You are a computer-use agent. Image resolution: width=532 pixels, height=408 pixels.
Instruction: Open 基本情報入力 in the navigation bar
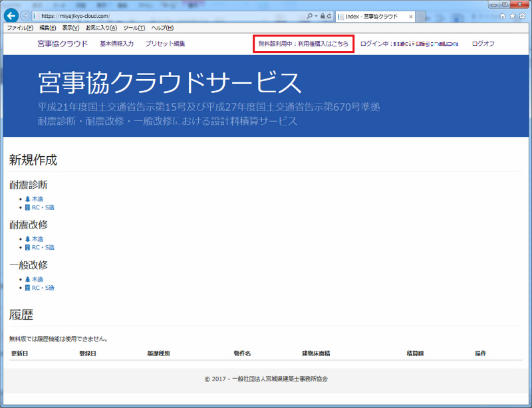[x=117, y=44]
